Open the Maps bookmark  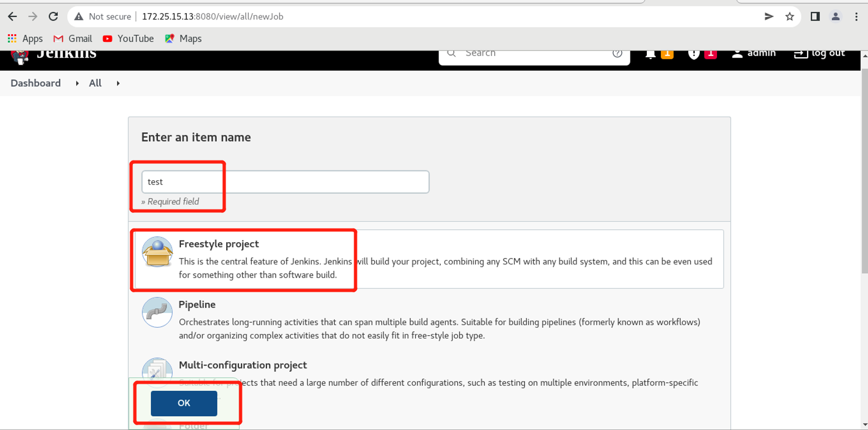[183, 39]
